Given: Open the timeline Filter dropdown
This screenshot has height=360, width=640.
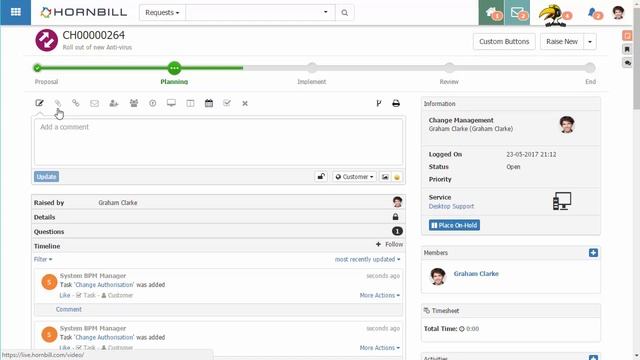Looking at the screenshot, I should (x=43, y=259).
